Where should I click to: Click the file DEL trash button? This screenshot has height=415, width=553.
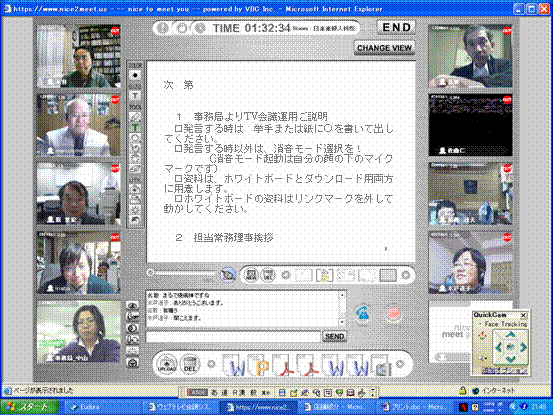pyautogui.click(x=190, y=364)
